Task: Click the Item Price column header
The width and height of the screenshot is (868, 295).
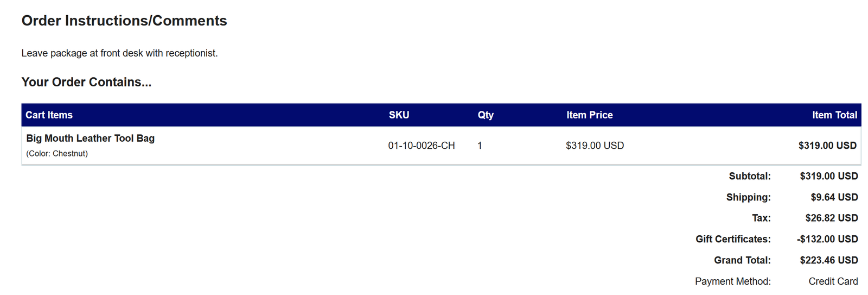Action: [589, 115]
